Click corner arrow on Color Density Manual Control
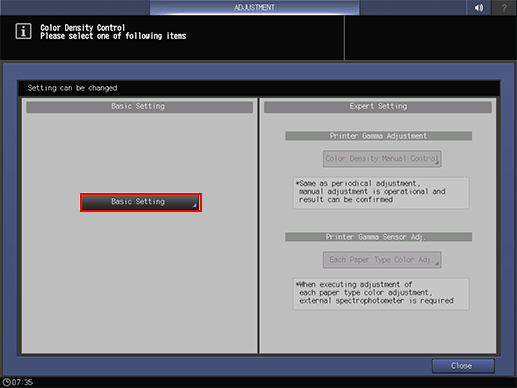The height and width of the screenshot is (388, 517). 437,163
